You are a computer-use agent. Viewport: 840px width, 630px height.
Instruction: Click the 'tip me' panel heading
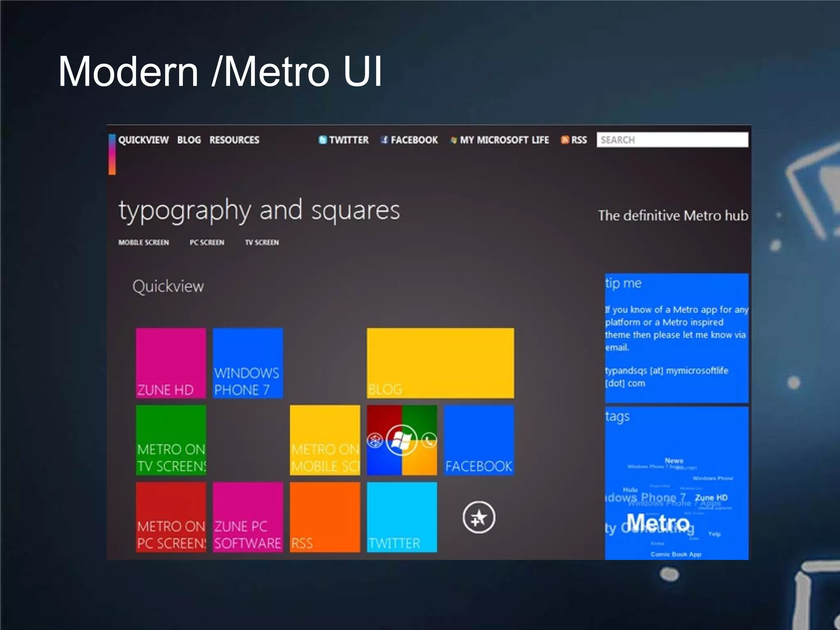click(x=623, y=283)
